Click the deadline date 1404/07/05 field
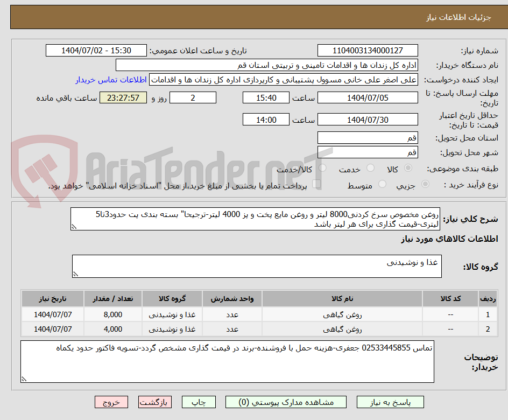This screenshot has width=508, height=420. [x=368, y=97]
